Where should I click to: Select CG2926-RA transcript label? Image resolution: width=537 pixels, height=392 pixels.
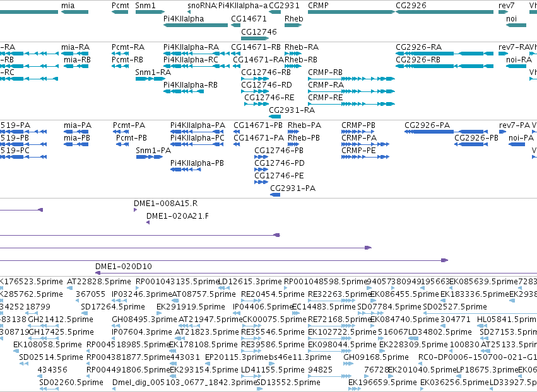click(x=419, y=47)
